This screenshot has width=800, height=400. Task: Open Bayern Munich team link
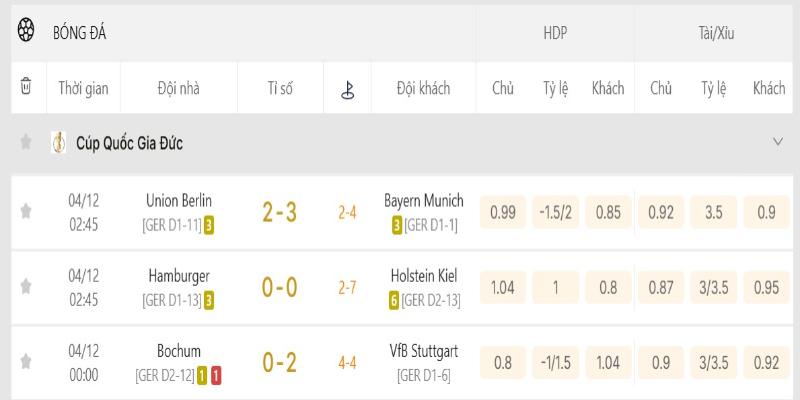tap(424, 201)
